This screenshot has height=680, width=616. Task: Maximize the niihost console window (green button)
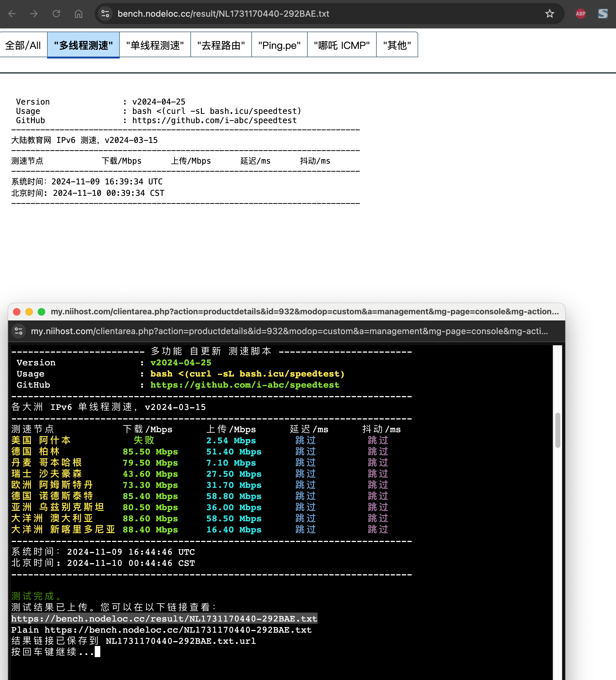pyautogui.click(x=41, y=312)
